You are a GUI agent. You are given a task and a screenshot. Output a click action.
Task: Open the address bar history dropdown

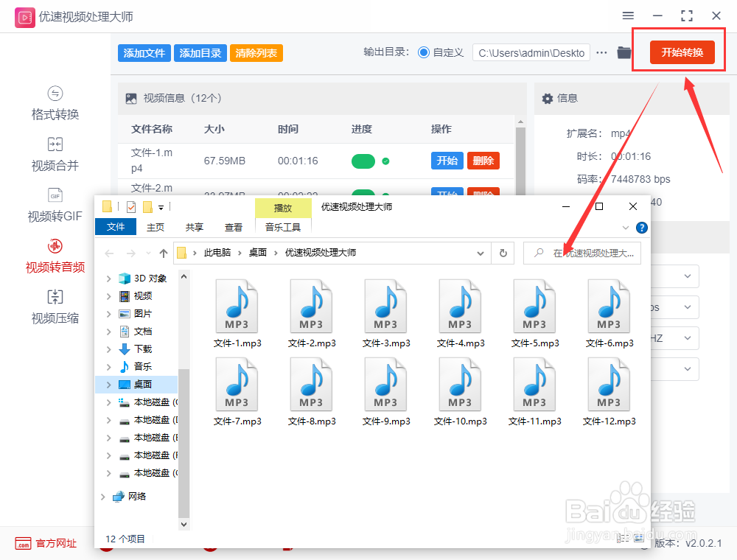tap(481, 253)
